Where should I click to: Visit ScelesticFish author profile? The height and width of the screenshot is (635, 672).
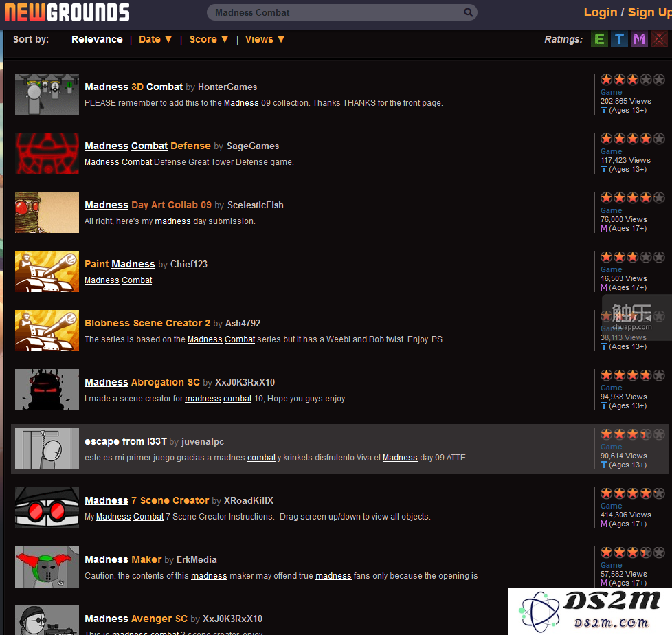tap(256, 205)
